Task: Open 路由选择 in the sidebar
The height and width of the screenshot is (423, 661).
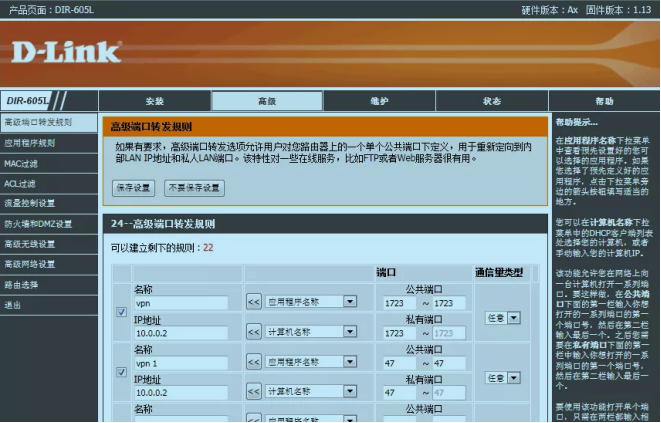Action: pyautogui.click(x=49, y=285)
